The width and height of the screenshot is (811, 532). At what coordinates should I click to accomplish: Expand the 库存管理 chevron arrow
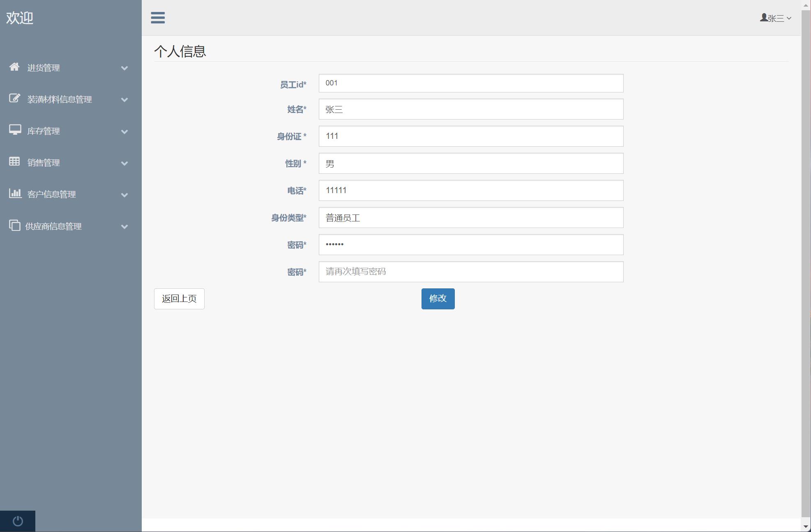point(124,132)
